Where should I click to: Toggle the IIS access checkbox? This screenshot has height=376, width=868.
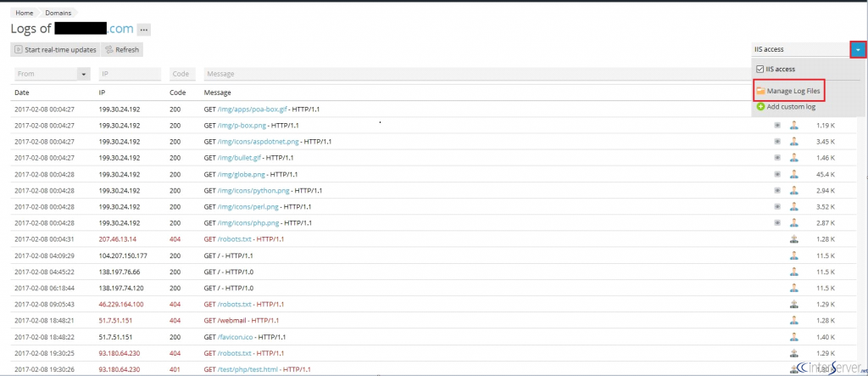click(760, 70)
